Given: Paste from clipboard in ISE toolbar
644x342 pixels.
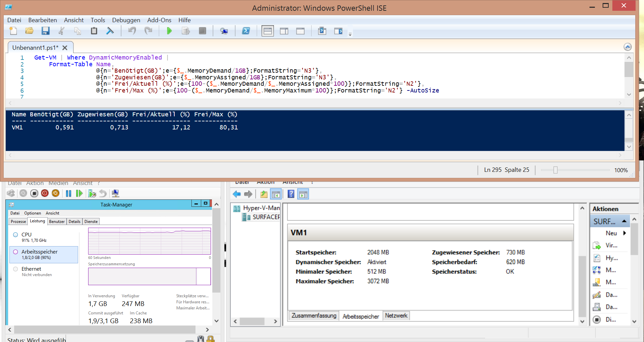Looking at the screenshot, I should click(94, 31).
